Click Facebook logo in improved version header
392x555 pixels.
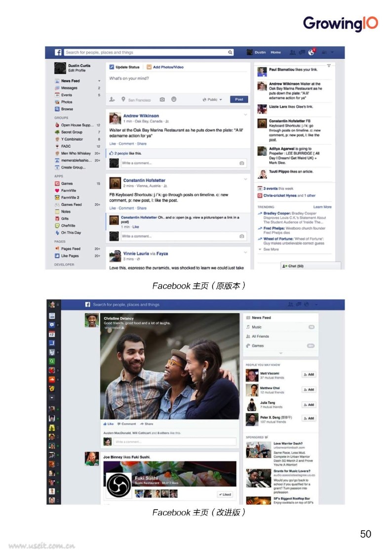coord(88,304)
